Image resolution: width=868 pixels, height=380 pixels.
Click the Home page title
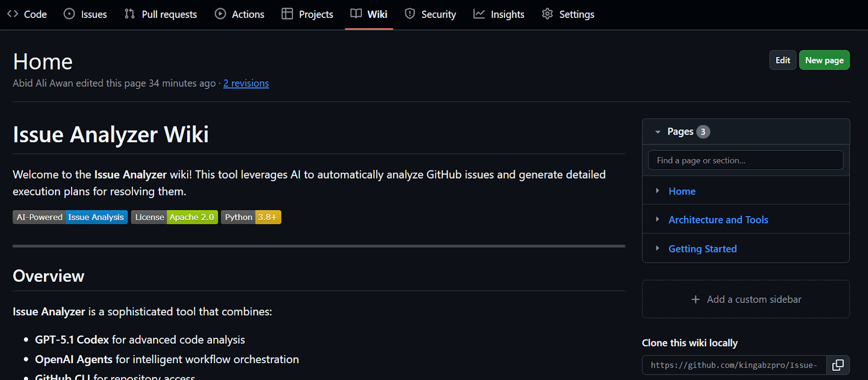click(x=43, y=62)
